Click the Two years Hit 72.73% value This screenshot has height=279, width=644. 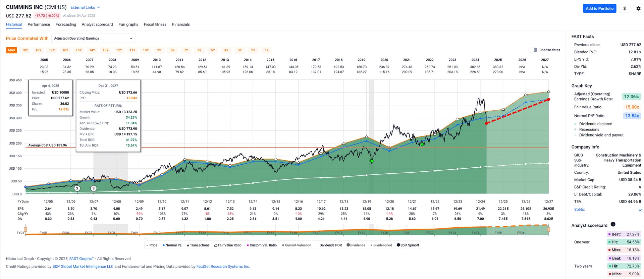(x=633, y=266)
